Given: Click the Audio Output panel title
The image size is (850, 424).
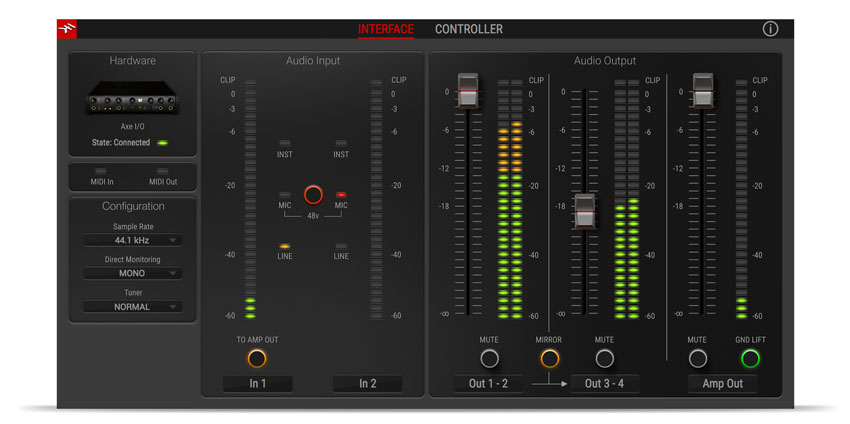Looking at the screenshot, I should tap(605, 61).
